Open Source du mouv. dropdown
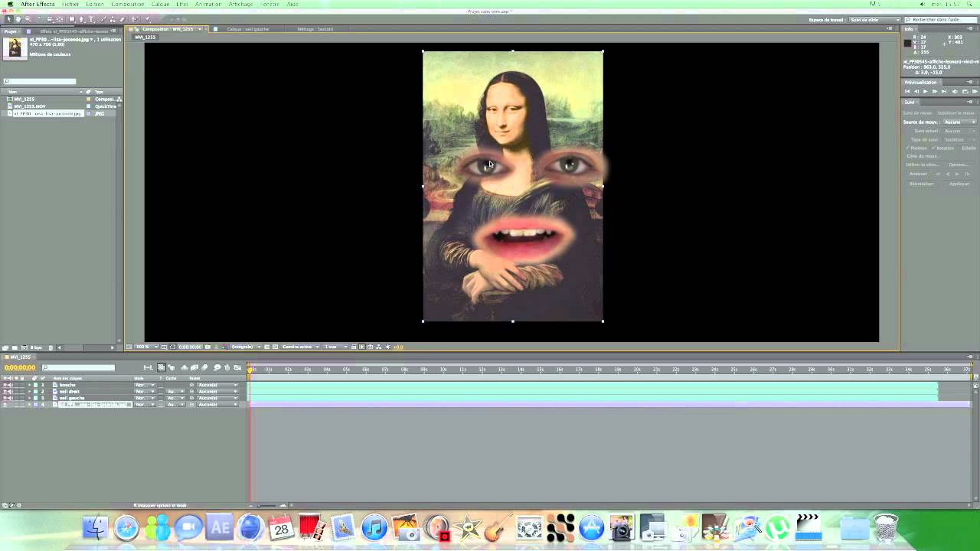The image size is (980, 551). 959,122
